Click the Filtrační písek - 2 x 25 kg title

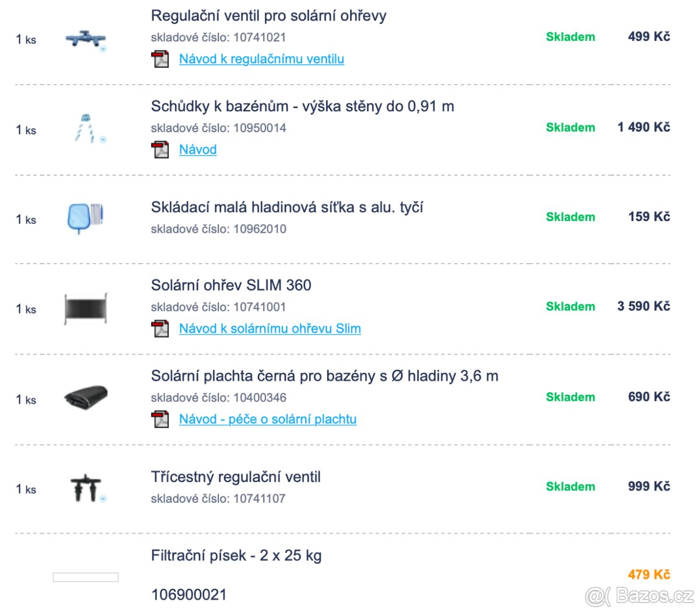coord(236,556)
